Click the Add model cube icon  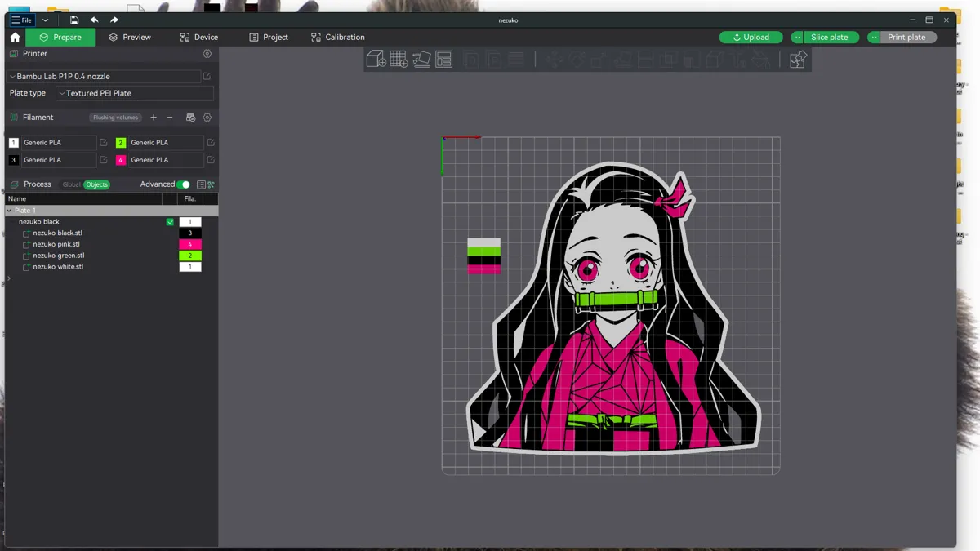(376, 59)
